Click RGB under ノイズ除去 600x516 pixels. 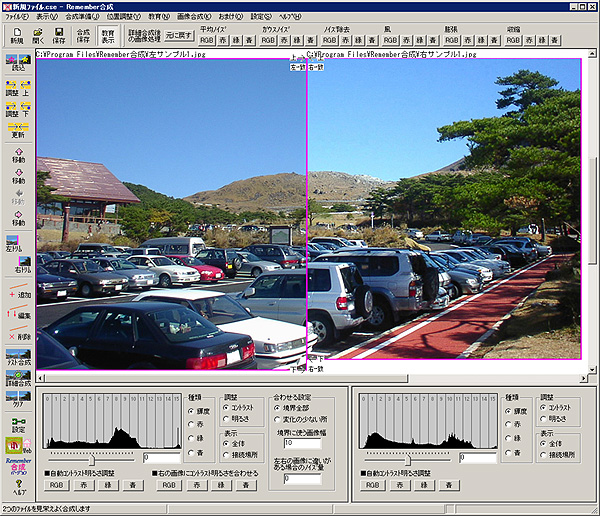(329, 40)
